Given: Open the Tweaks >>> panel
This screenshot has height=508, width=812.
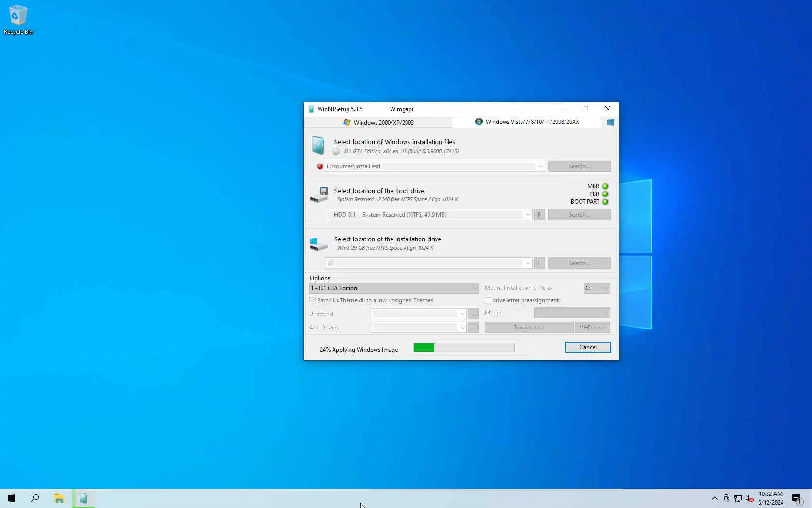Looking at the screenshot, I should click(x=529, y=328).
